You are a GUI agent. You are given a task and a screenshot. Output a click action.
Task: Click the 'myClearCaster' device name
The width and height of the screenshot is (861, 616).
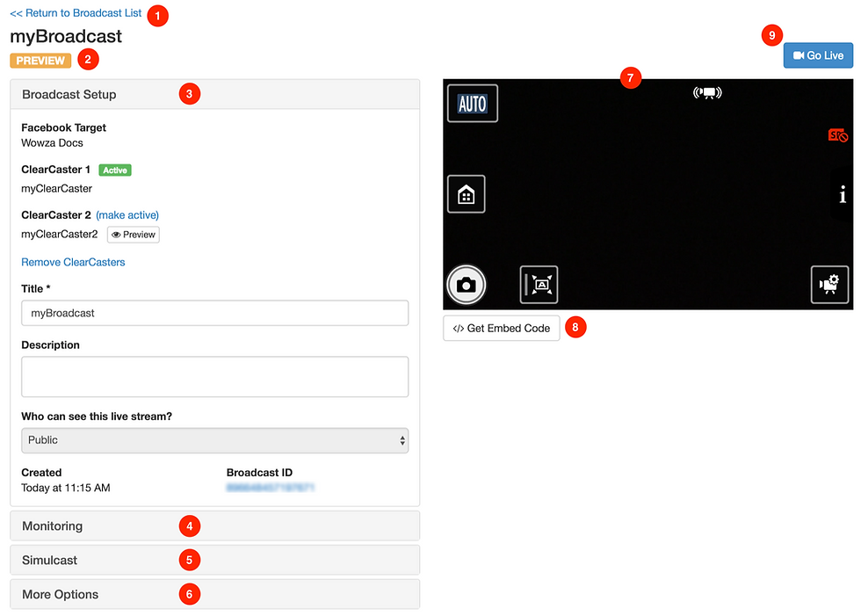point(56,189)
